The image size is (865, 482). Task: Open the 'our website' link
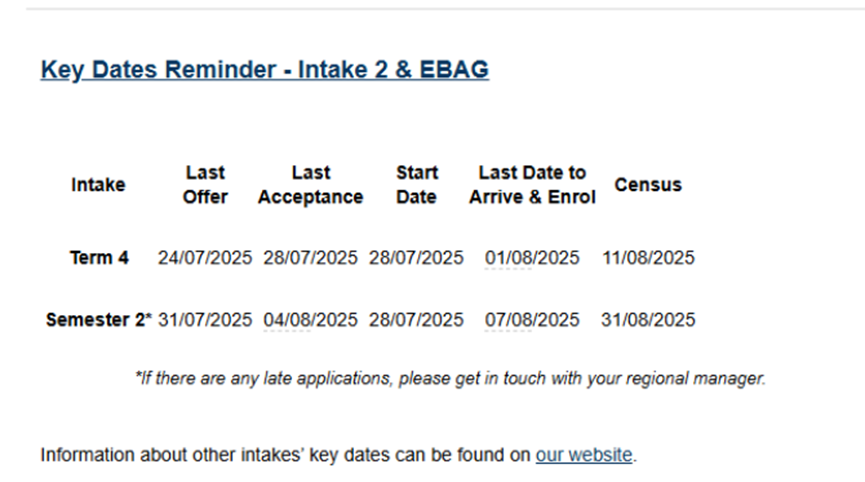[x=584, y=455]
